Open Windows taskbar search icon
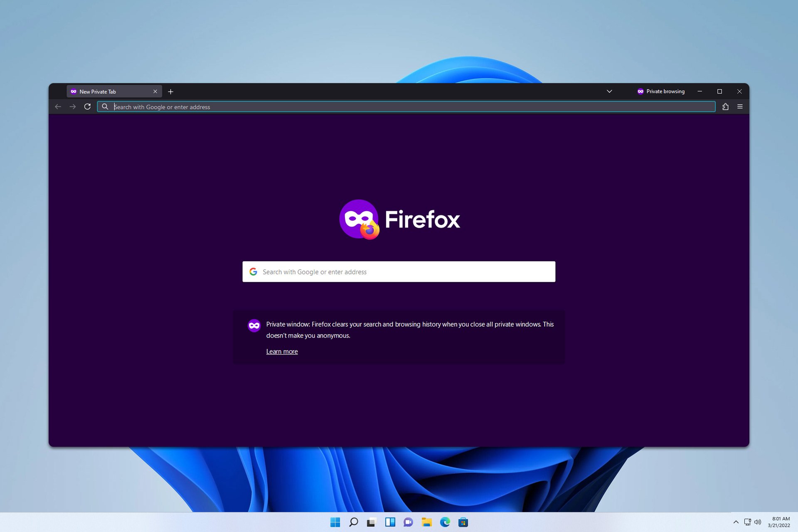 point(353,522)
